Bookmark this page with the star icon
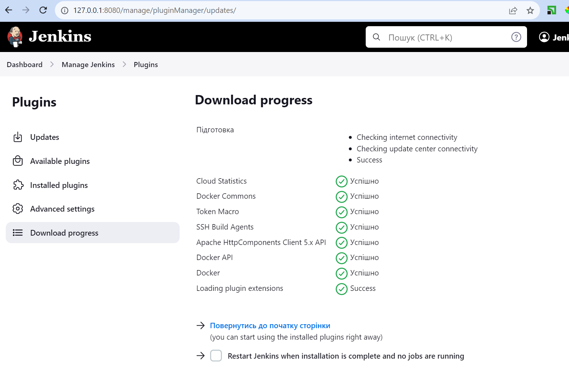Image resolution: width=569 pixels, height=392 pixels. pos(530,10)
